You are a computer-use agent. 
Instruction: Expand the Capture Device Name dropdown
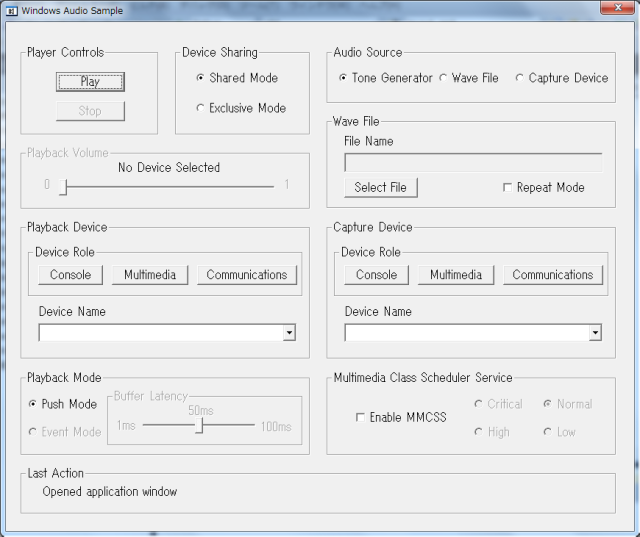(x=595, y=333)
